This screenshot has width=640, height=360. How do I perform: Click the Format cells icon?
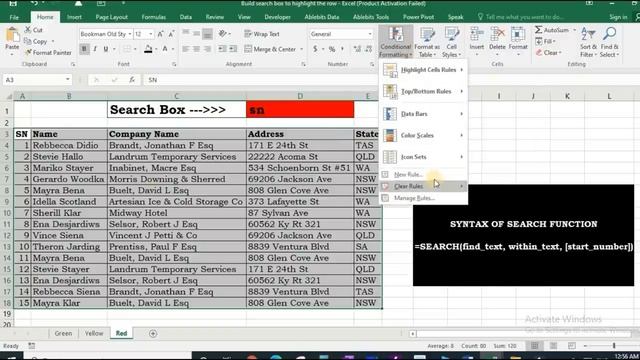[518, 35]
